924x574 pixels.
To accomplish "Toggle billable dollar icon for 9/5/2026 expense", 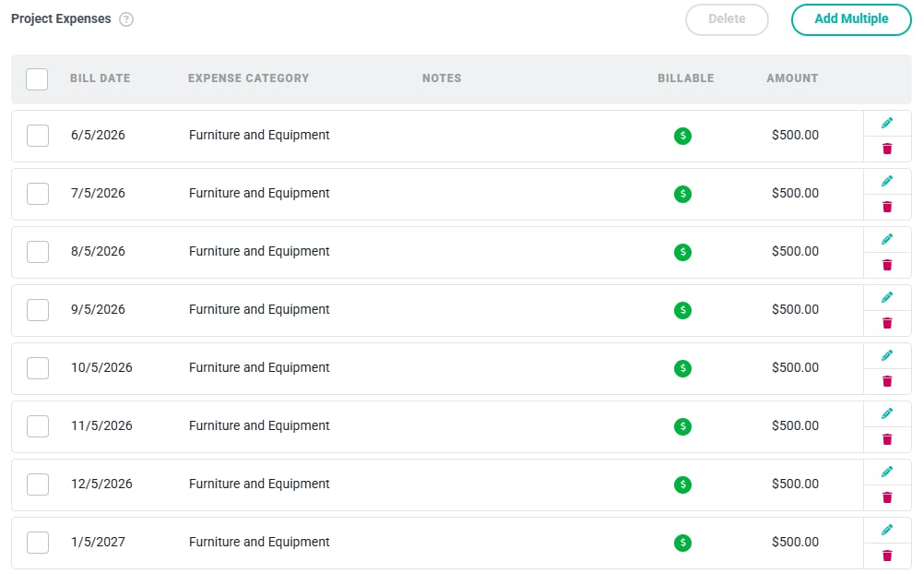I will point(682,310).
